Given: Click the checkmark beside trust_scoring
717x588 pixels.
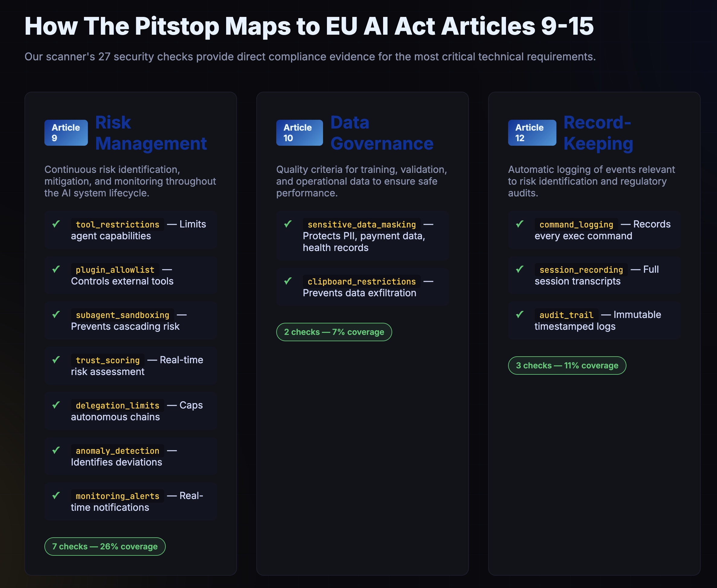Looking at the screenshot, I should point(56,359).
